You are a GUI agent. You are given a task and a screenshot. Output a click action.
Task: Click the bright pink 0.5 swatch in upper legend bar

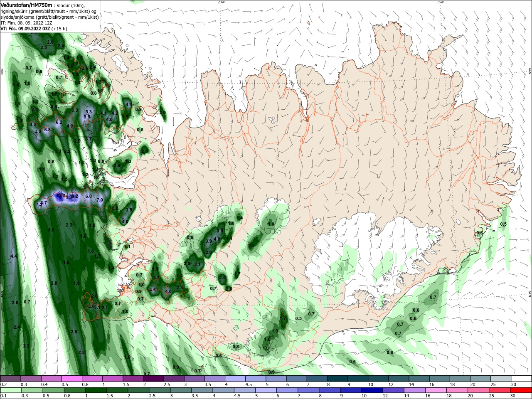coord(72,379)
